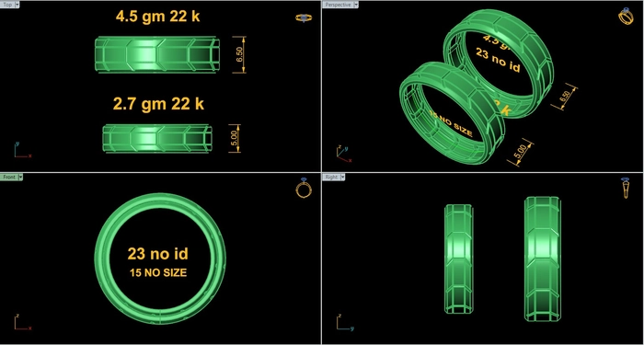Select the wider ring in Right viewport
This screenshot has height=345, width=644.
pos(543,259)
